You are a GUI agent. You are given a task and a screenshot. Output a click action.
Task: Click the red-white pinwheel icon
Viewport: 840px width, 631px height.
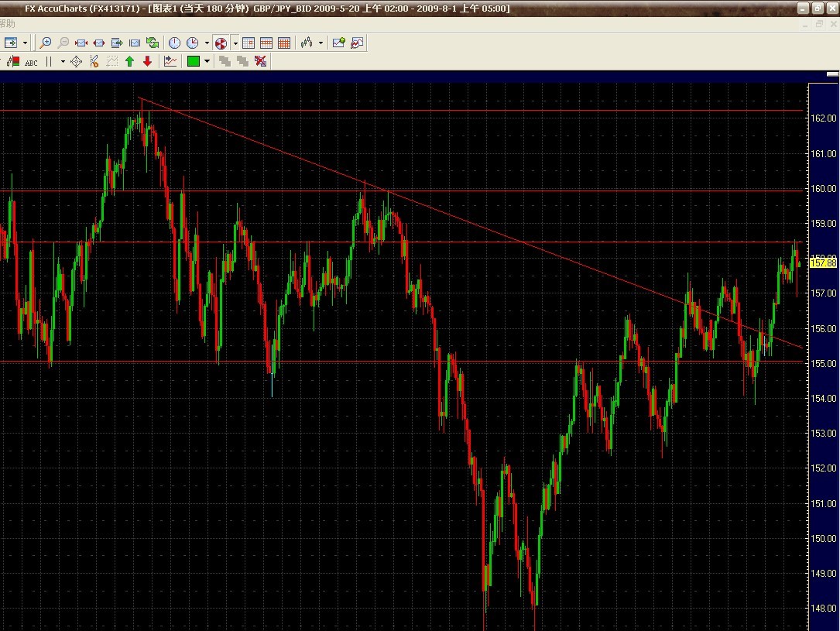click(x=221, y=43)
